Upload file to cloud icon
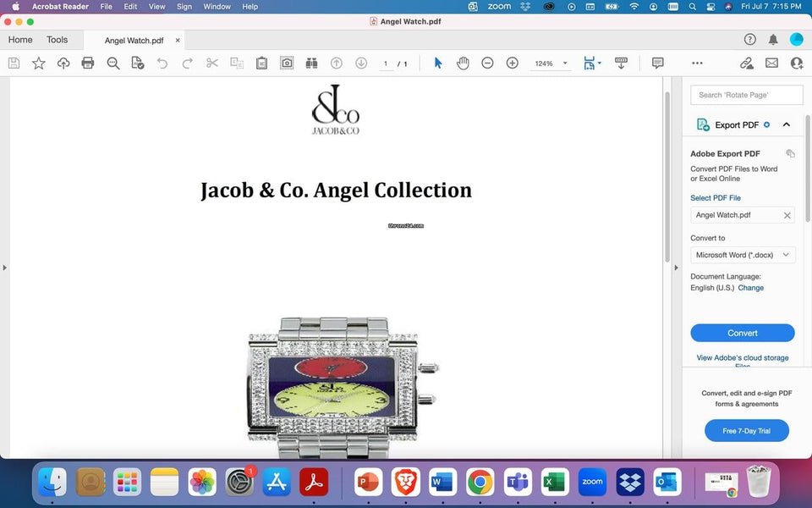This screenshot has width=812, height=508. (x=63, y=63)
